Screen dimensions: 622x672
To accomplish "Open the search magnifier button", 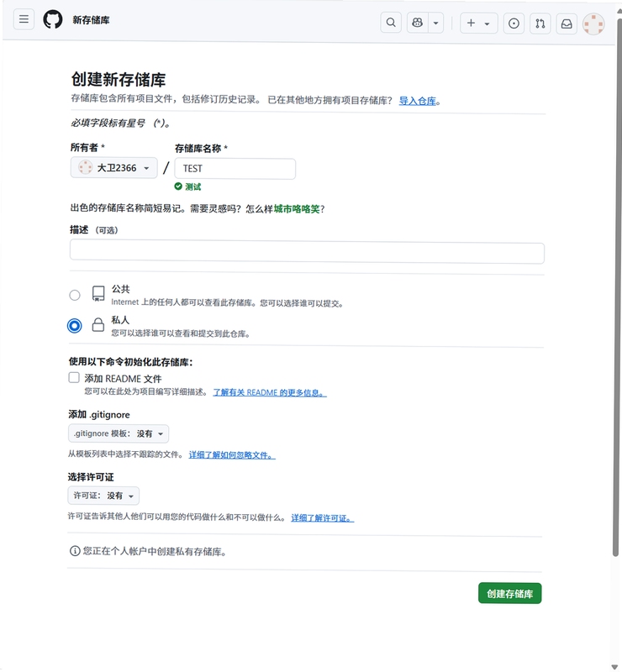I will pyautogui.click(x=391, y=23).
